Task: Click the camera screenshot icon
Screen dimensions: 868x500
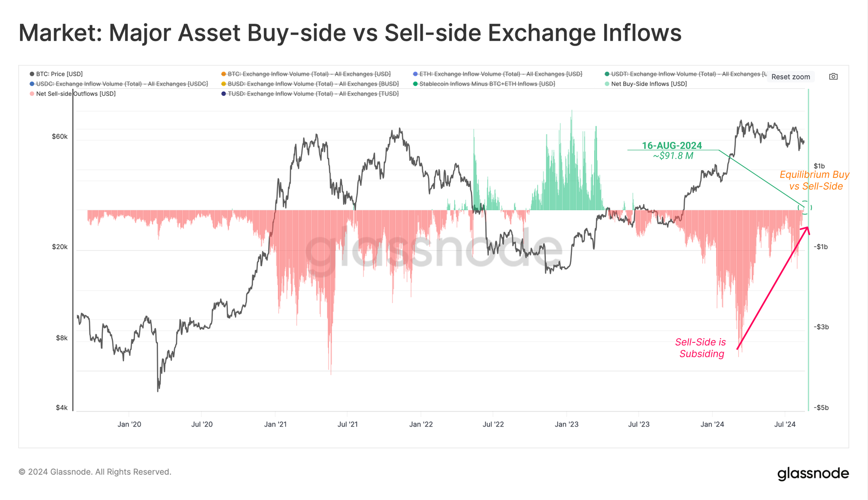Action: (833, 76)
